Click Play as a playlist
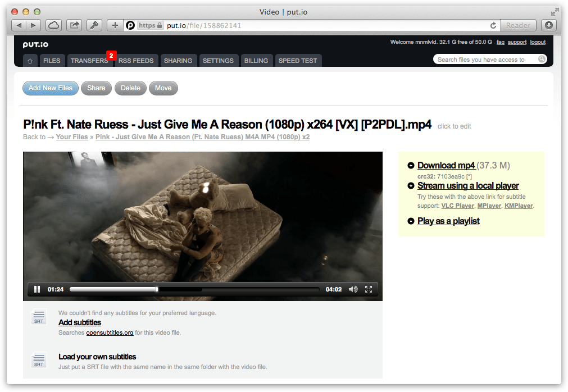Screen dimensions: 568x392 448,221
